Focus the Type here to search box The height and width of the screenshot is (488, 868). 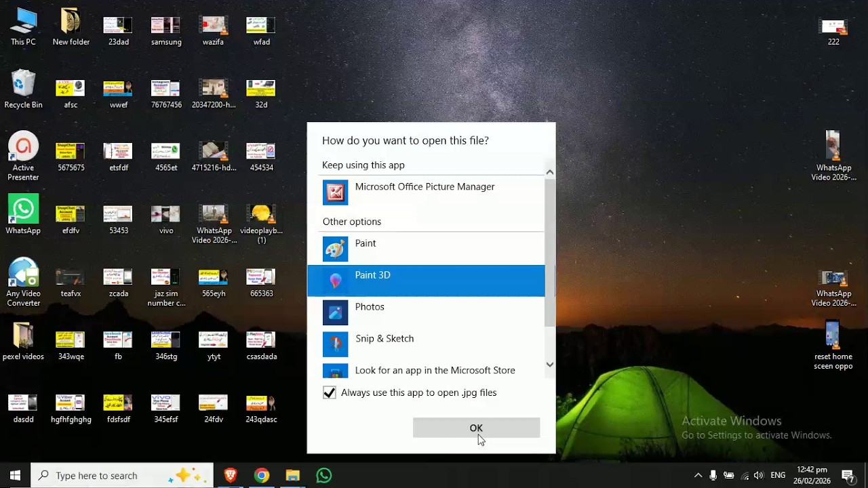pos(122,475)
